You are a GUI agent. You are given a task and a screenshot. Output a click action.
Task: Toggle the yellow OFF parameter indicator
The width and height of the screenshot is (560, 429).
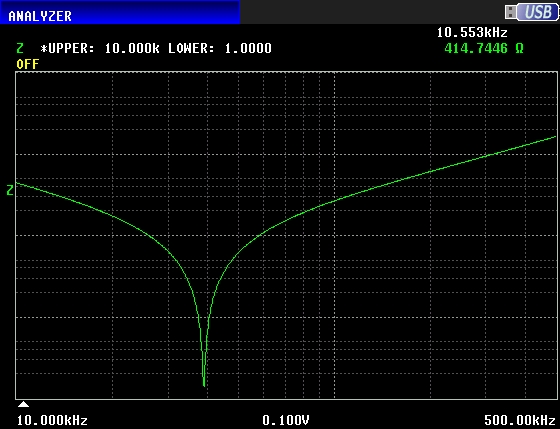[28, 64]
